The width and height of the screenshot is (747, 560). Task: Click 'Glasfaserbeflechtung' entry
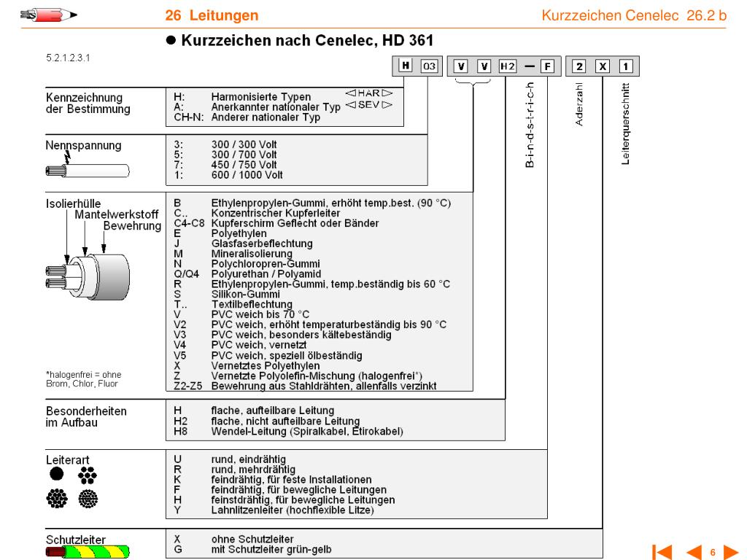click(262, 244)
